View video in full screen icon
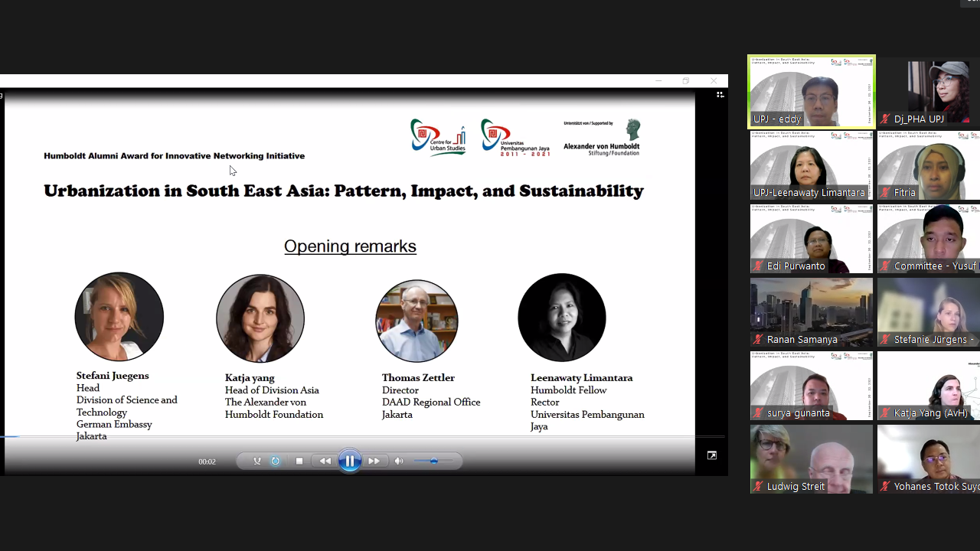 pyautogui.click(x=712, y=455)
